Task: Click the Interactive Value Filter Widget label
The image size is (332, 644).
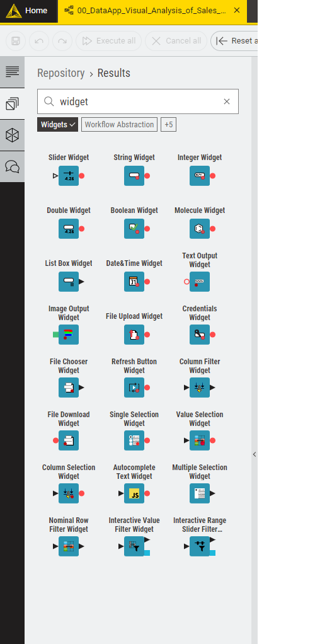Action: [134, 525]
